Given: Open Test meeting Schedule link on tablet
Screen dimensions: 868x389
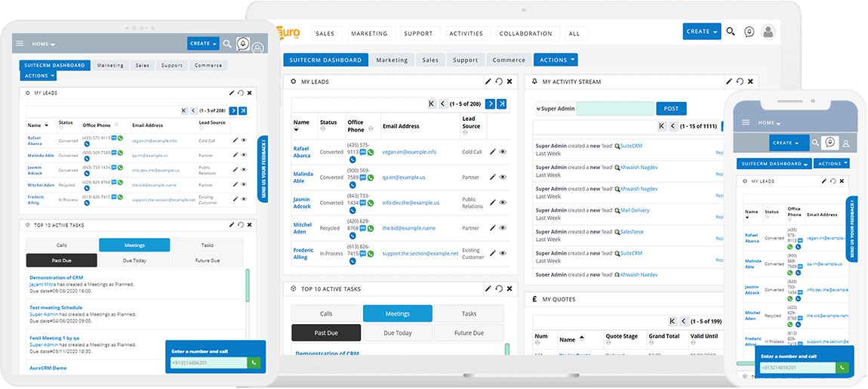Looking at the screenshot, I should click(x=56, y=307).
